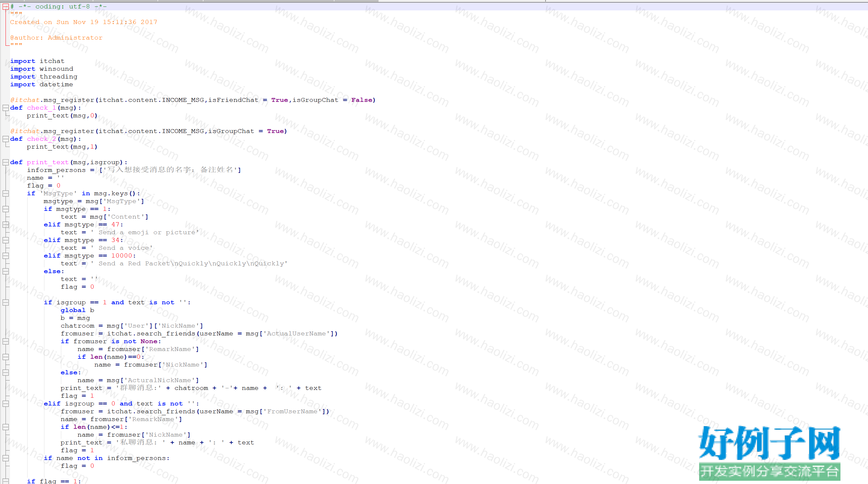Image resolution: width=868 pixels, height=484 pixels.
Task: Collapse the elif isgroup == 0 block
Action: [x=6, y=404]
